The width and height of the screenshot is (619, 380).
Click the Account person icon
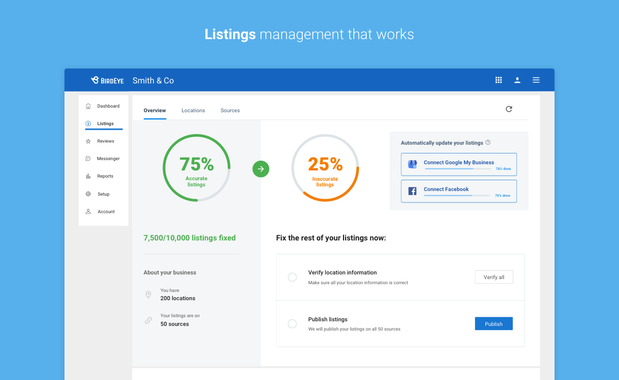tap(88, 212)
